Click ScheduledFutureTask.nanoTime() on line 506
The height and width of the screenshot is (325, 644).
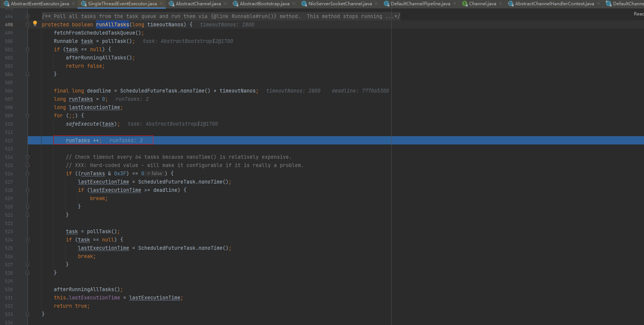point(165,91)
